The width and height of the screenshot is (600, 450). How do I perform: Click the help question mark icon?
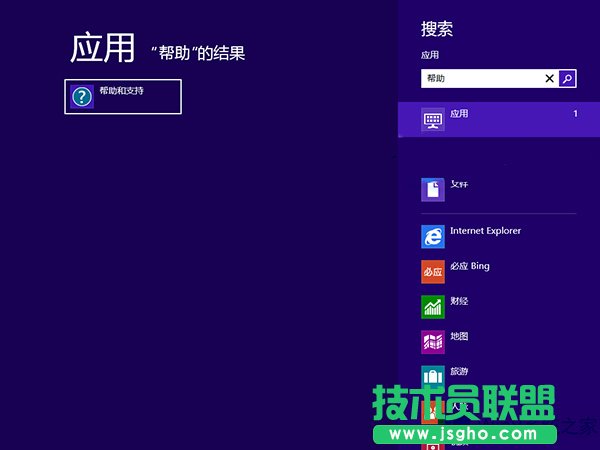pyautogui.click(x=82, y=96)
